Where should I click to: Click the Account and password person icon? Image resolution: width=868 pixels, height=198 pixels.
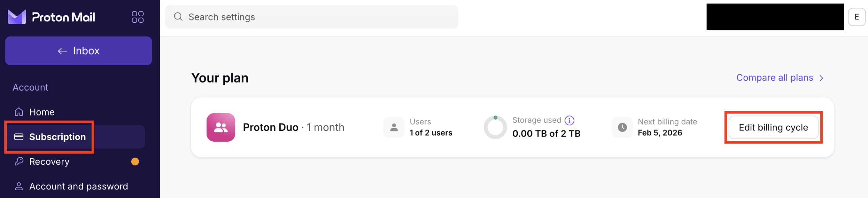19,186
